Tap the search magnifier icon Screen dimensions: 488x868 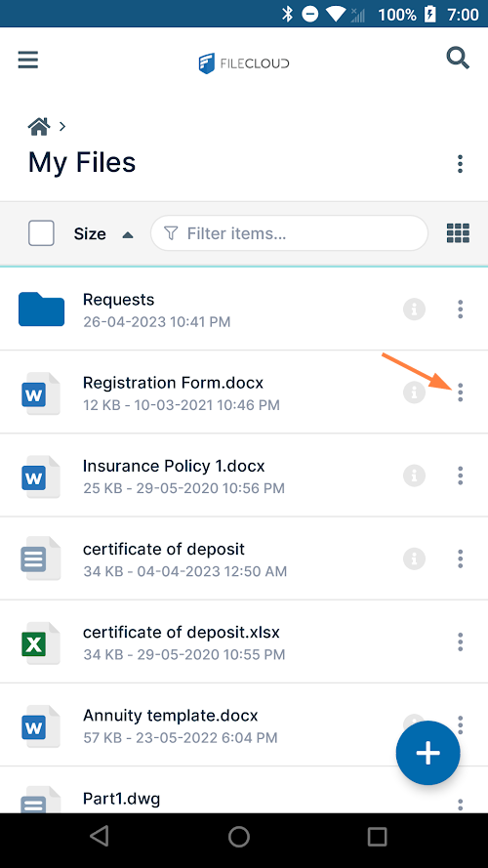tap(458, 59)
